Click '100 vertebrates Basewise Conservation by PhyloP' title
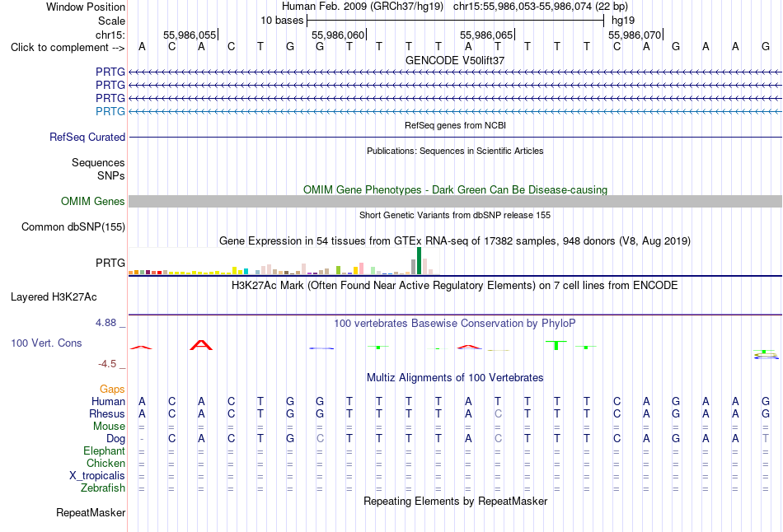 455,324
